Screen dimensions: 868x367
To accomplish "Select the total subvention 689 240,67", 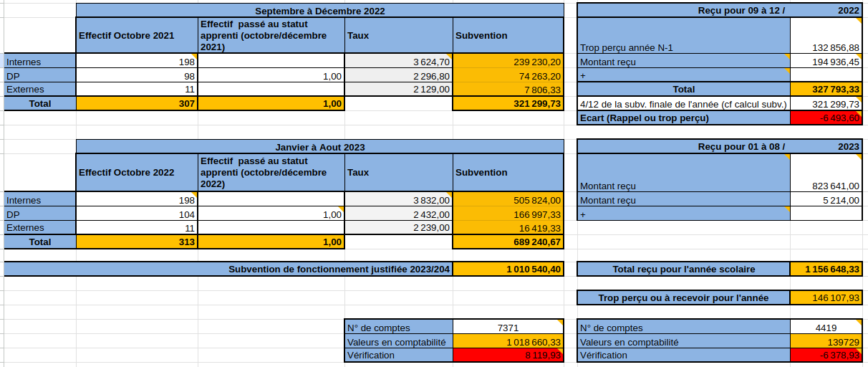I will pyautogui.click(x=508, y=242).
